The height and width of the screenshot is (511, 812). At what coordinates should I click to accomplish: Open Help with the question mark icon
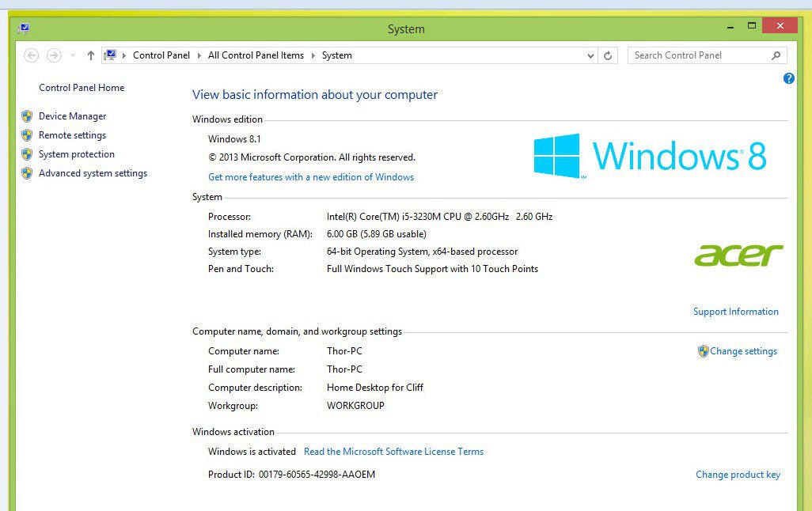tap(789, 78)
